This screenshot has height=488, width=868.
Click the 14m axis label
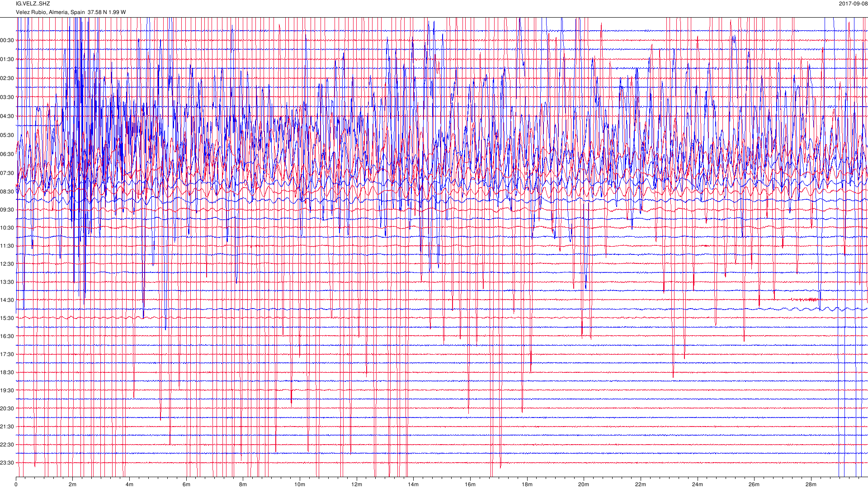pos(413,484)
